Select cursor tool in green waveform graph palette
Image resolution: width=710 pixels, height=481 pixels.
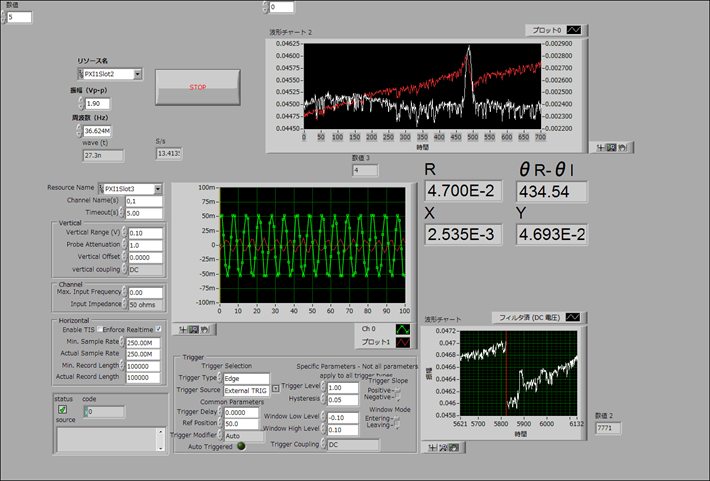coord(181,328)
